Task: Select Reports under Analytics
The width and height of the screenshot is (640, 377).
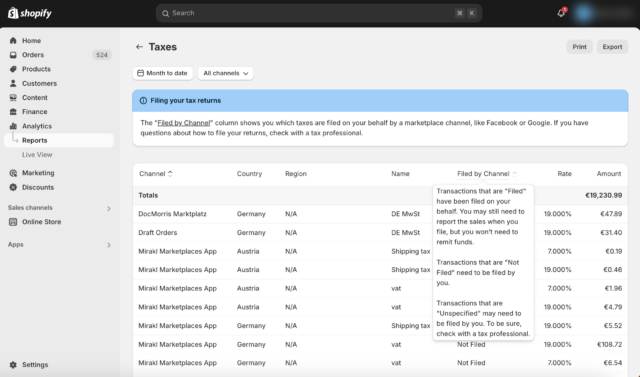Action: point(59,140)
